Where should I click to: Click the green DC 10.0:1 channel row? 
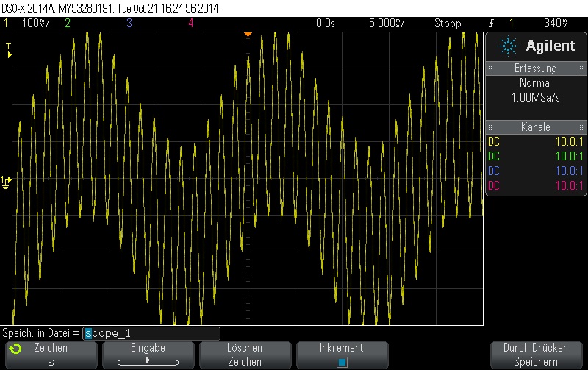click(536, 156)
